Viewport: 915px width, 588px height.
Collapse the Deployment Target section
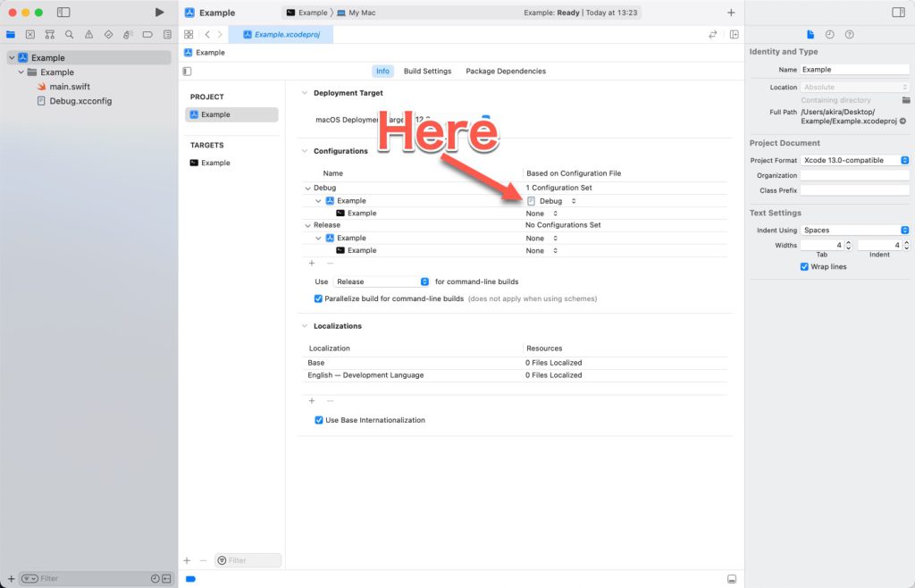(304, 93)
